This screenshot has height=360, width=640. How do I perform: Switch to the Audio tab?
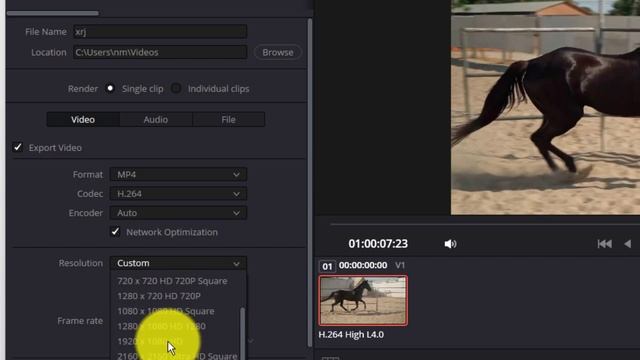(x=156, y=120)
